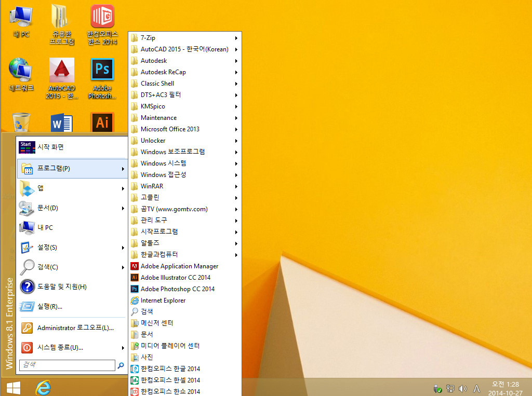
Task: Open the 문서(D) menu item
Action: point(72,208)
